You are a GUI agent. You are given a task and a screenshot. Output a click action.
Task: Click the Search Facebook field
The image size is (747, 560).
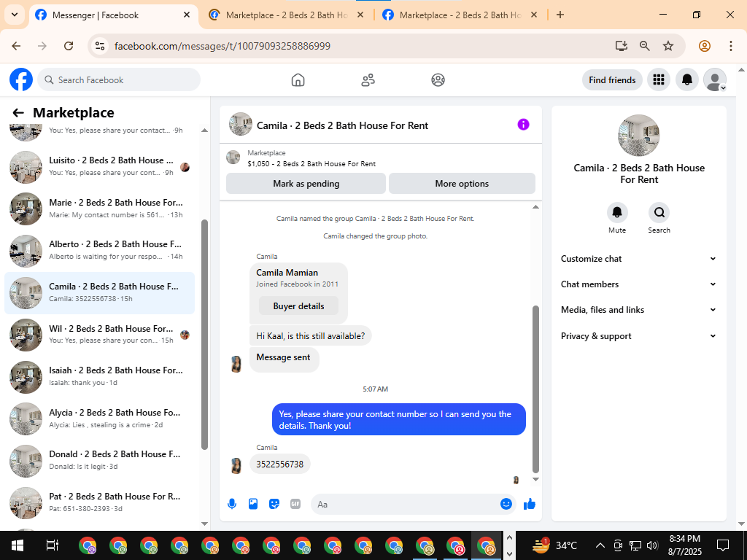(119, 80)
